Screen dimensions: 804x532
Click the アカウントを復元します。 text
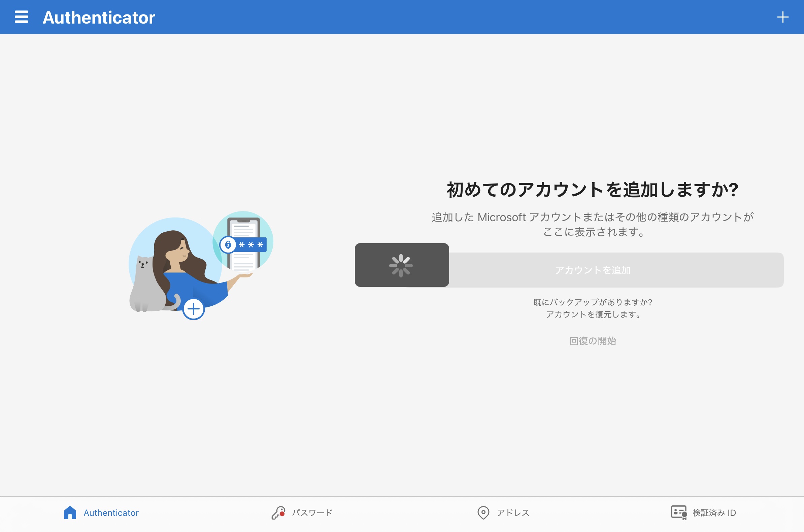tap(593, 314)
